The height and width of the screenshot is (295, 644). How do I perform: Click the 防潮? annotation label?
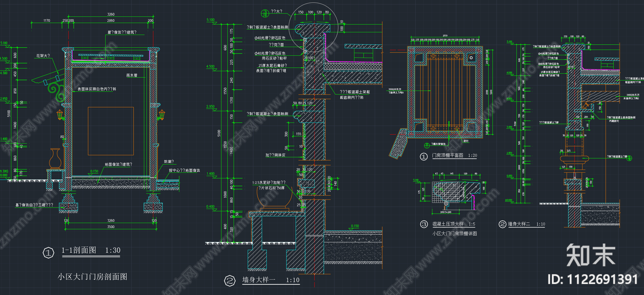169,162
